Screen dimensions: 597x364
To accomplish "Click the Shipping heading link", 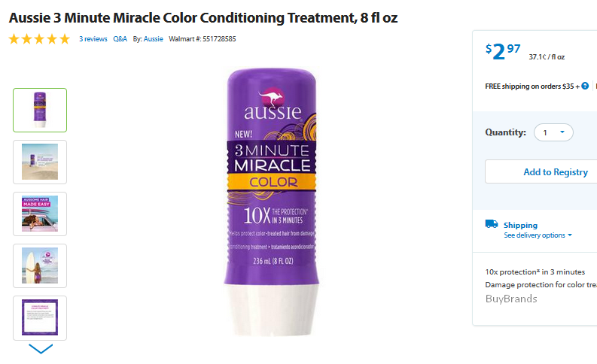I will (520, 225).
